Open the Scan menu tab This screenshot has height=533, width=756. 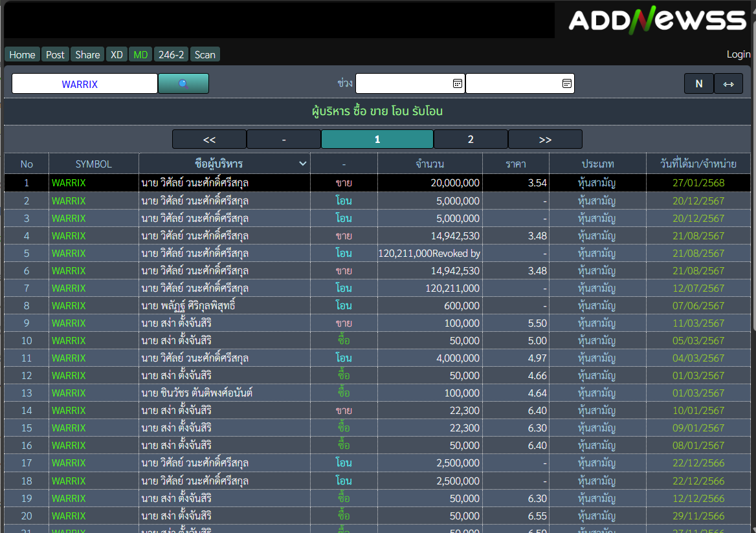click(205, 55)
